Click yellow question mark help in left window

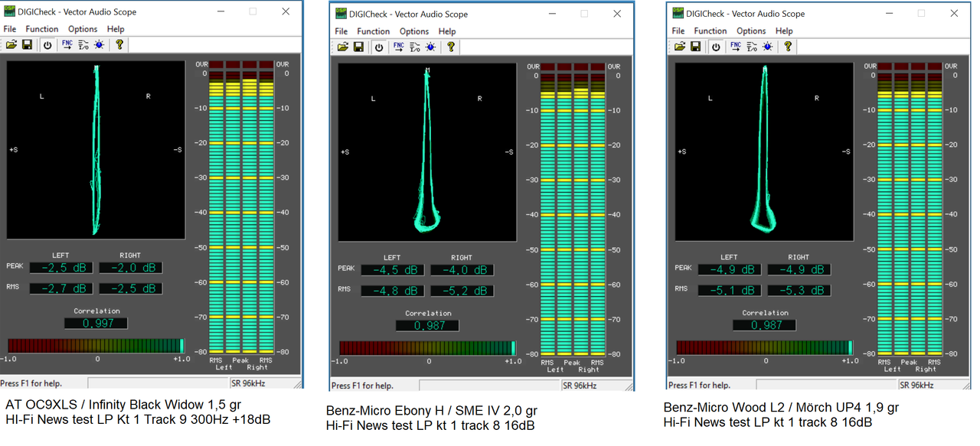(x=119, y=45)
